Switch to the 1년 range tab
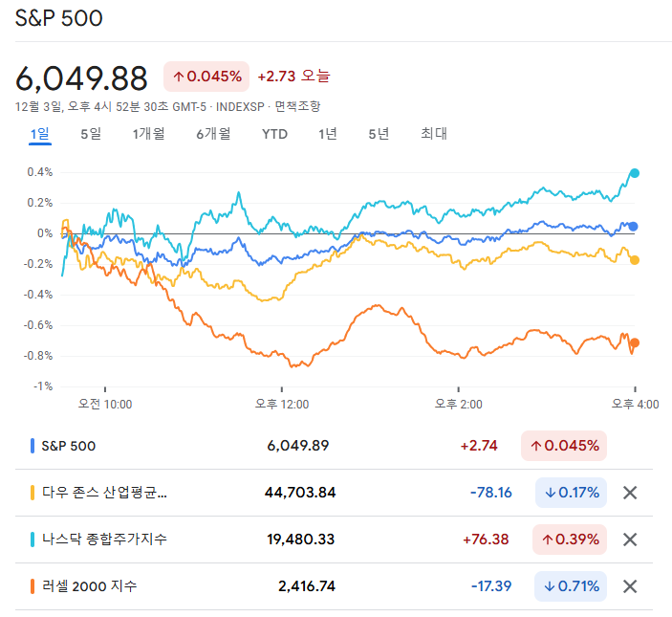 coord(328,134)
